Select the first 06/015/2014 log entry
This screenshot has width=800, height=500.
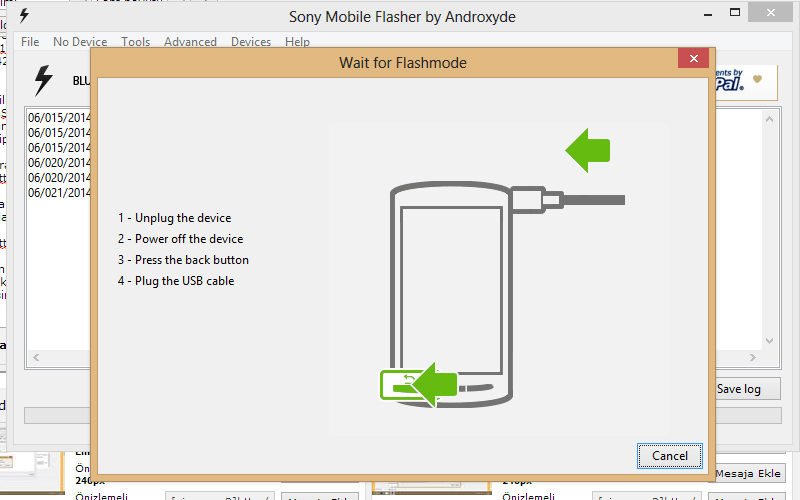(x=59, y=118)
